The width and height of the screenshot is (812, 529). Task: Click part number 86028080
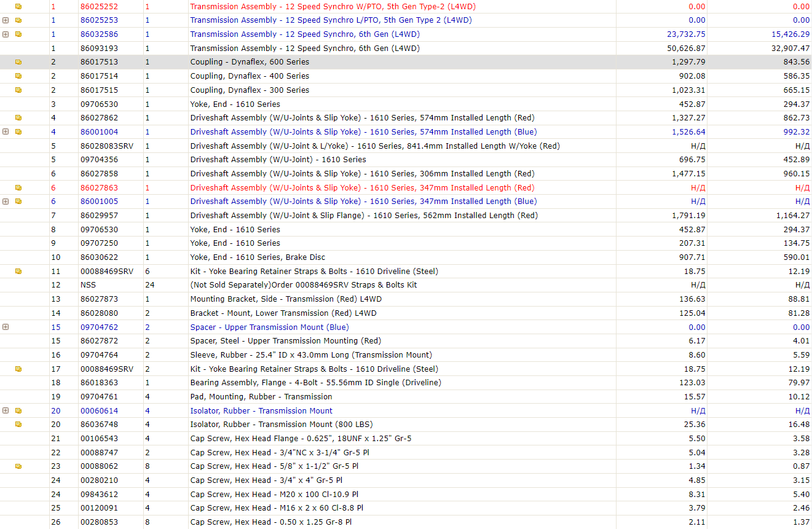pyautogui.click(x=99, y=313)
